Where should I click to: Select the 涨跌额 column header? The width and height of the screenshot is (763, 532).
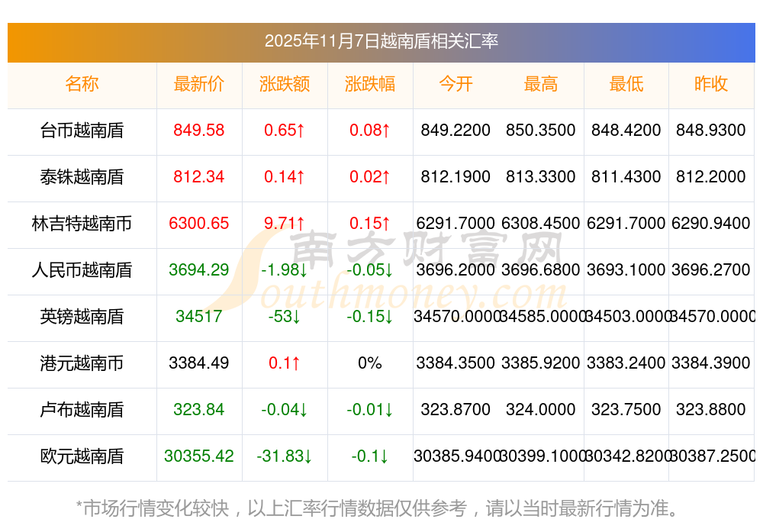pos(285,84)
